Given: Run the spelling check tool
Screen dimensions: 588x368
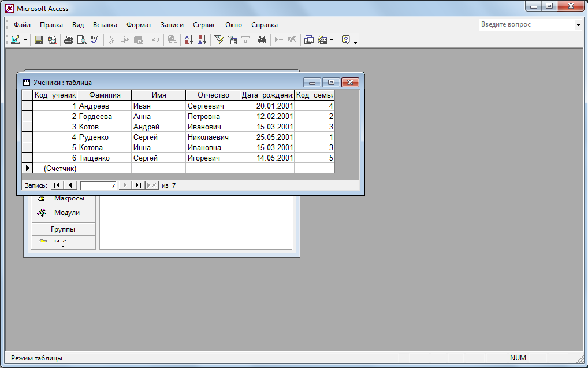Looking at the screenshot, I should (x=95, y=40).
